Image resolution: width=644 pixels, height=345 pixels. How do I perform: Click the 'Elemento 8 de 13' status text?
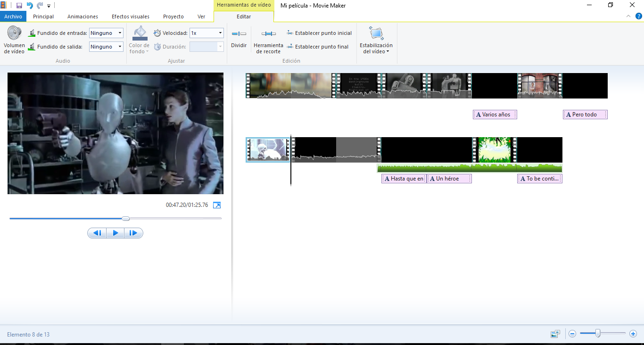(x=28, y=335)
